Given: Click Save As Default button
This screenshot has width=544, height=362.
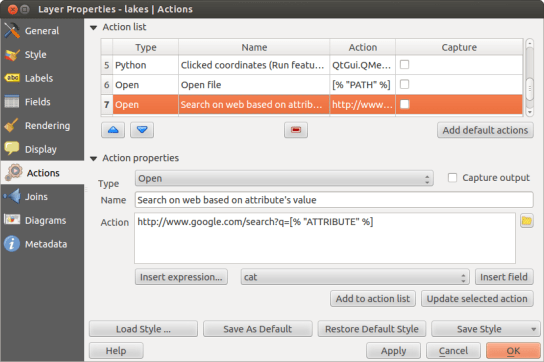Looking at the screenshot, I should click(x=257, y=329).
